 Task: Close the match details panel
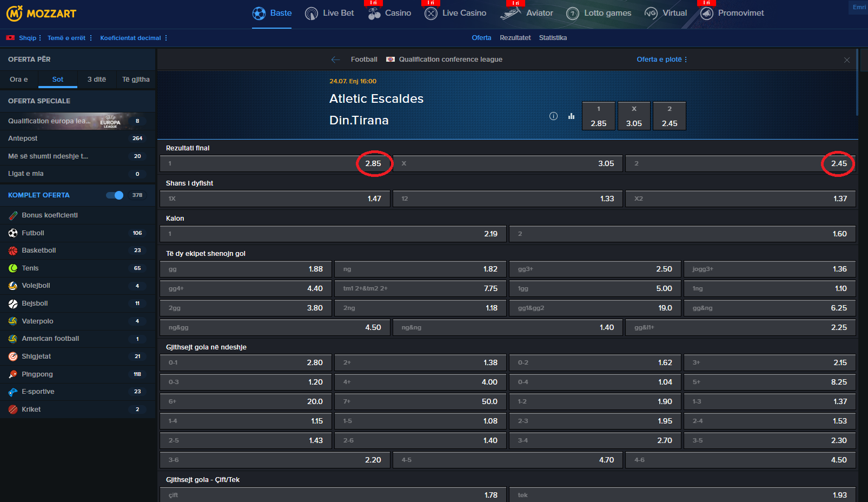[847, 60]
